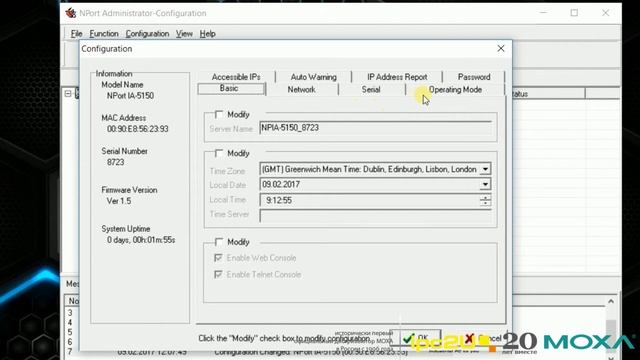Toggle Enable Web Console checkbox

pyautogui.click(x=218, y=258)
